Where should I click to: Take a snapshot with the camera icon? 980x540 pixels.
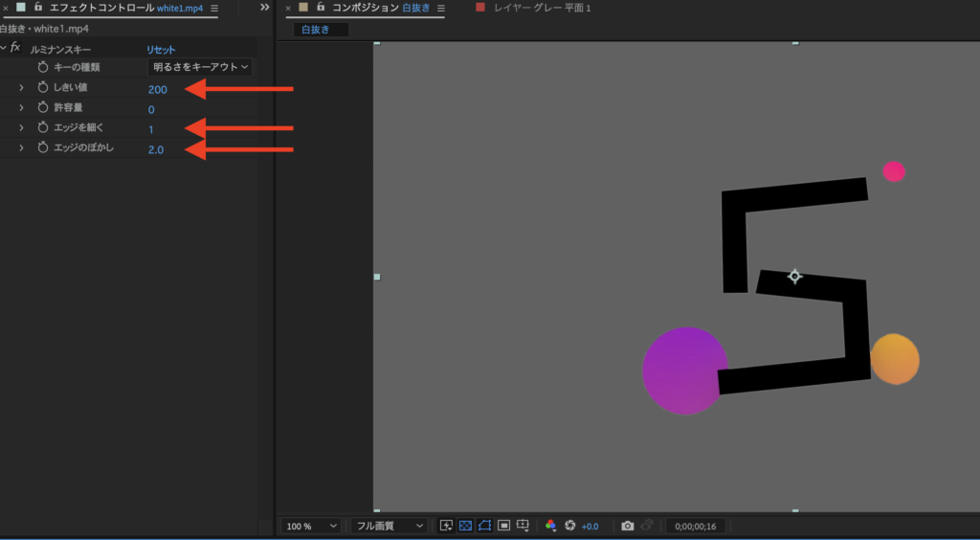click(627, 526)
